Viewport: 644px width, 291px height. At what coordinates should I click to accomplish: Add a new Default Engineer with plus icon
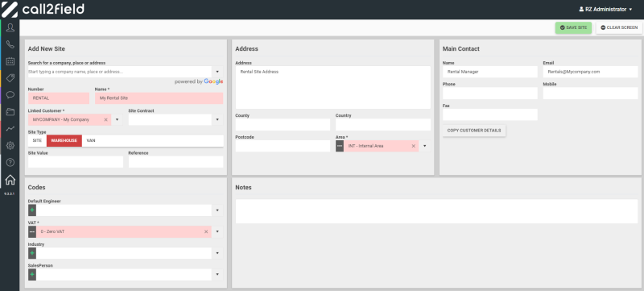tap(32, 210)
